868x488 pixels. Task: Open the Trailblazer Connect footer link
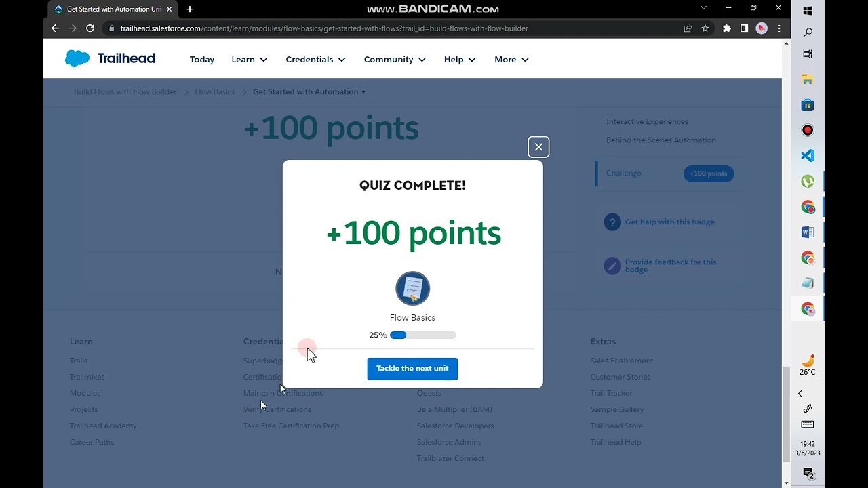click(x=450, y=458)
